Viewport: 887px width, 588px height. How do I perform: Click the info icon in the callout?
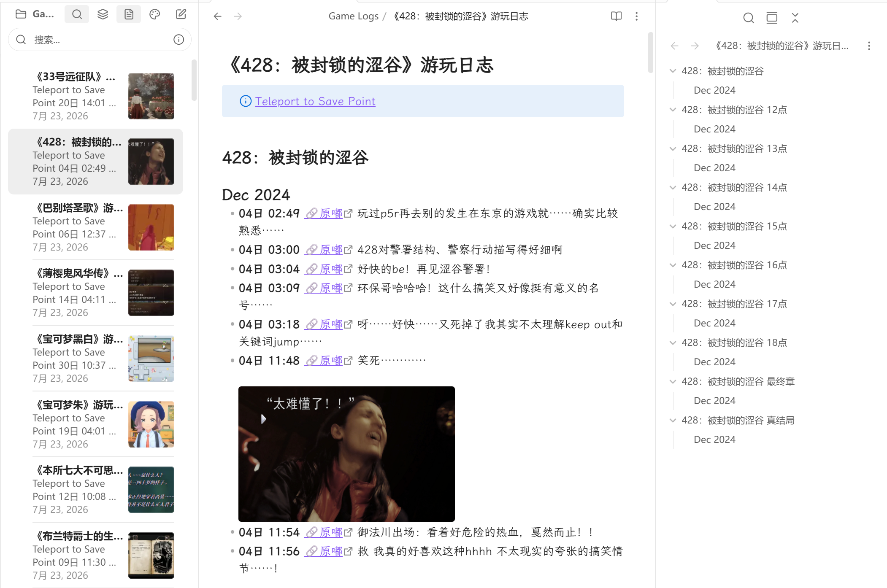click(246, 101)
